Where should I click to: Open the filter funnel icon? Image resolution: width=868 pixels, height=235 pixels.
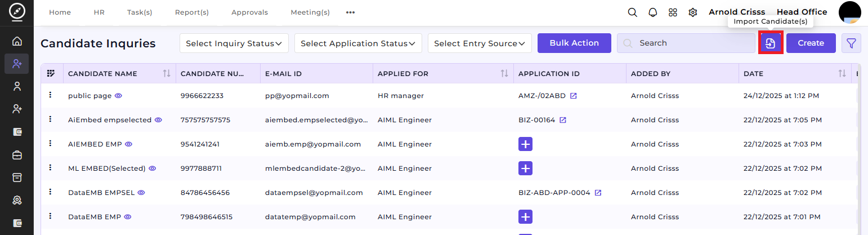pyautogui.click(x=851, y=43)
